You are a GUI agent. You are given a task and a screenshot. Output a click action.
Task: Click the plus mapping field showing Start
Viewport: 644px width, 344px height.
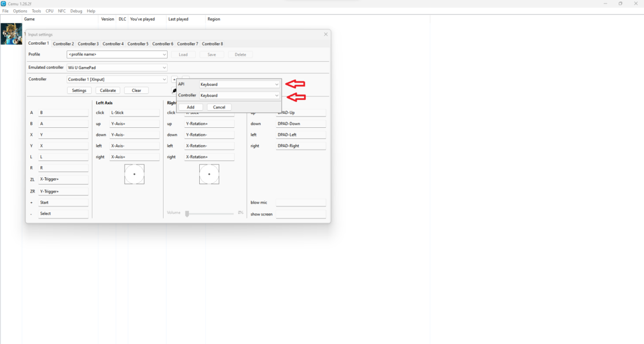tap(63, 202)
